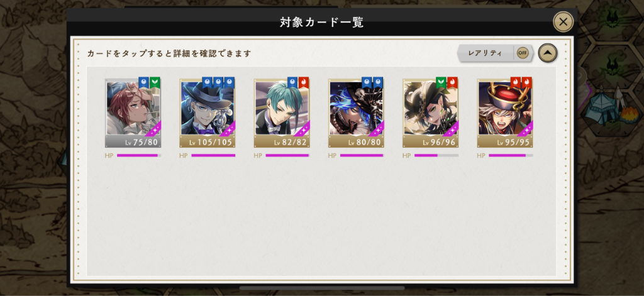Screen dimensions: 644x296
Task: Tap the Lv 95/95 card
Action: click(505, 113)
